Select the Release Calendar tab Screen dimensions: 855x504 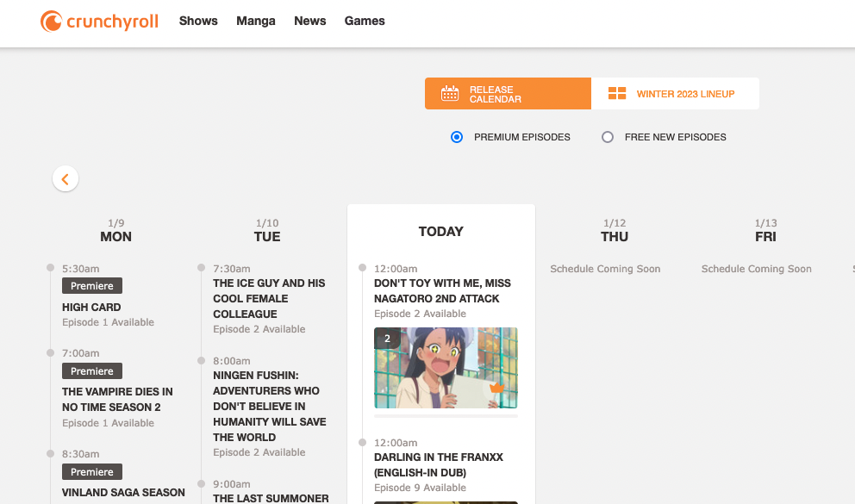pyautogui.click(x=508, y=94)
